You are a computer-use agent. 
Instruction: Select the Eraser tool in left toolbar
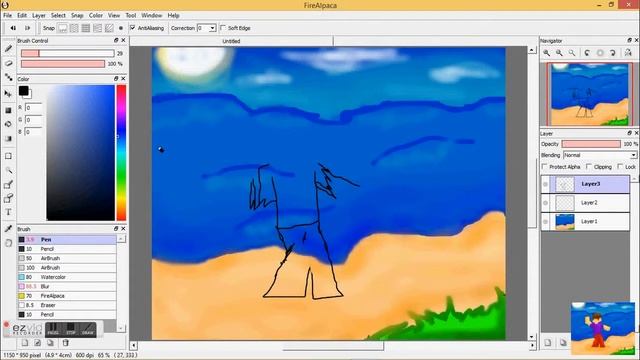(x=8, y=63)
